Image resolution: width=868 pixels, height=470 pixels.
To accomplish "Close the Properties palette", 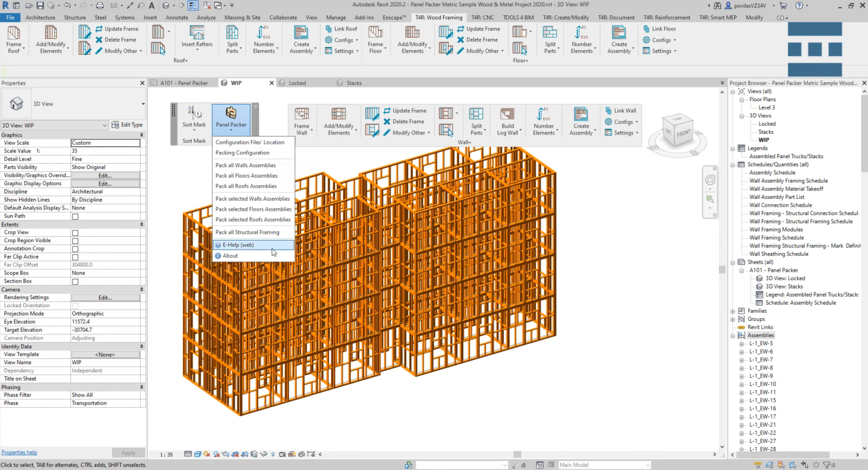I will tap(142, 83).
